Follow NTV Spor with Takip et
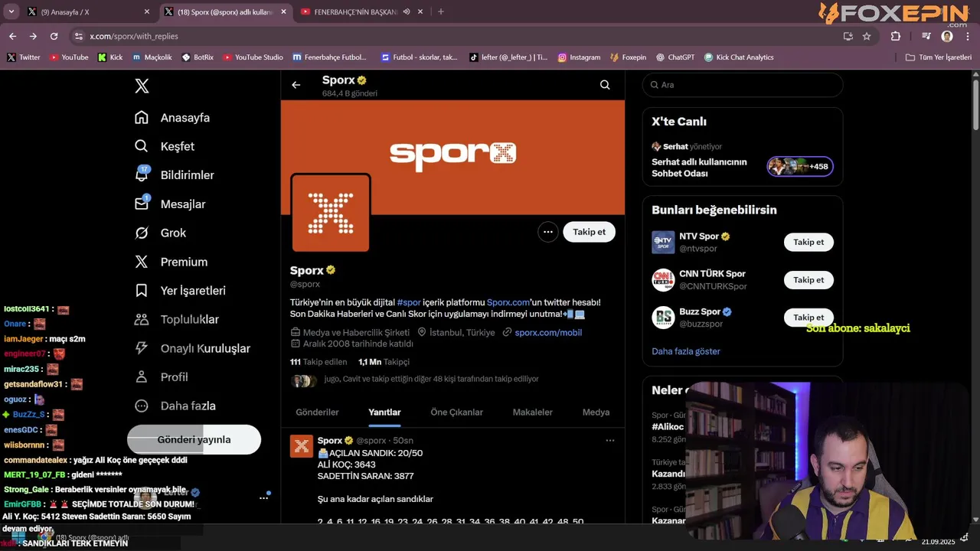980x551 pixels. [808, 242]
